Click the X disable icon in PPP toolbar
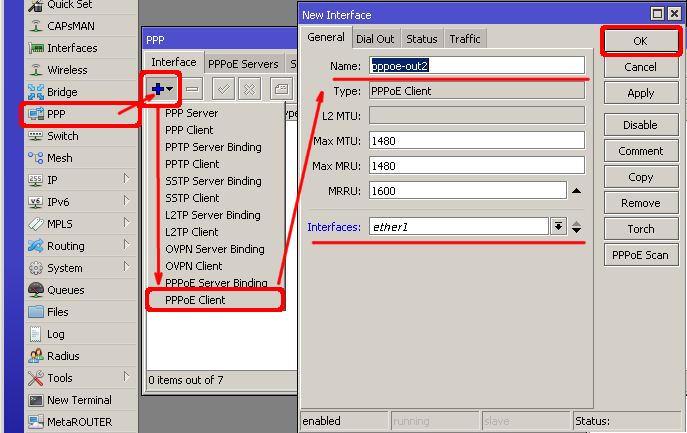The image size is (687, 433). click(249, 89)
